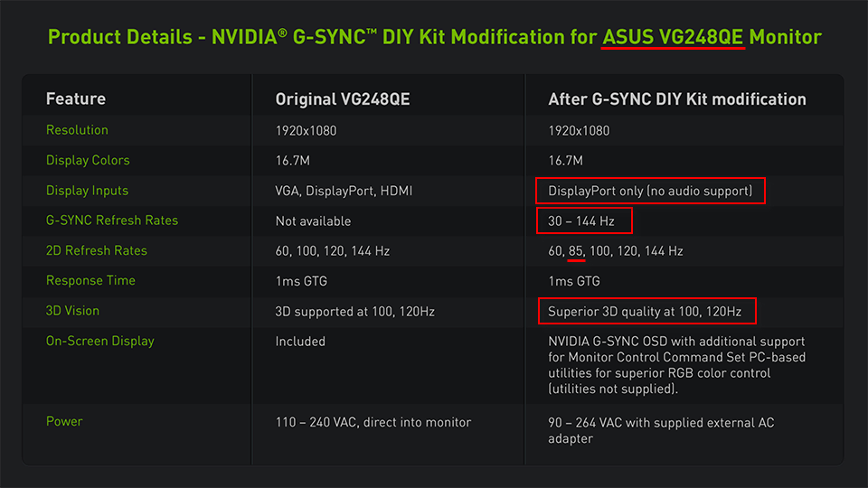868x488 pixels.
Task: Click the Display Inputs feature label
Action: pyautogui.click(x=87, y=191)
